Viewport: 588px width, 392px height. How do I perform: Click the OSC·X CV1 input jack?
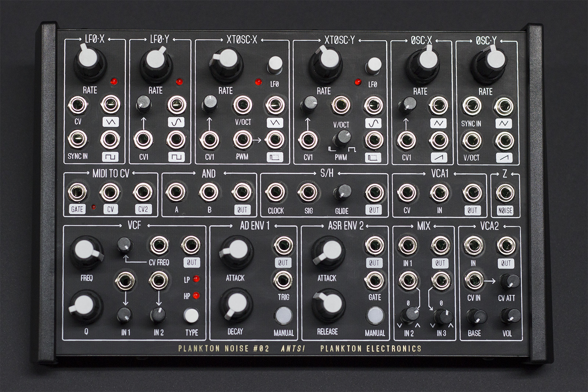coord(406,141)
